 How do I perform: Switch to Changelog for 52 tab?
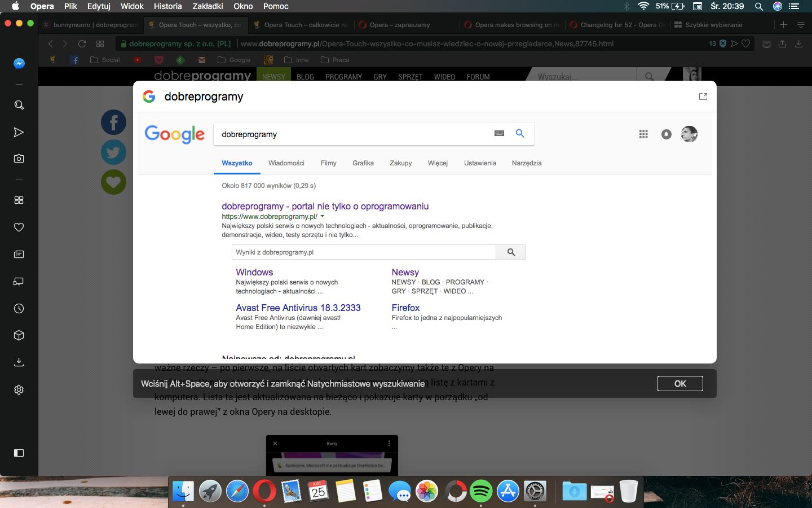(x=618, y=25)
